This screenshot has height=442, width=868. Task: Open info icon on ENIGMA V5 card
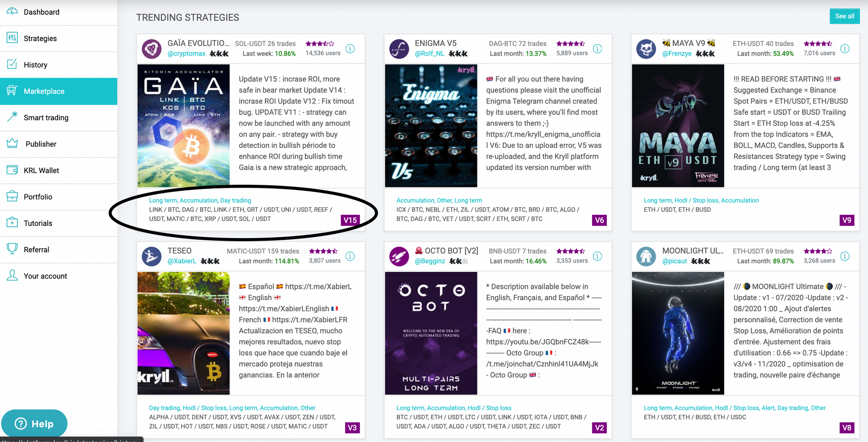pos(598,49)
